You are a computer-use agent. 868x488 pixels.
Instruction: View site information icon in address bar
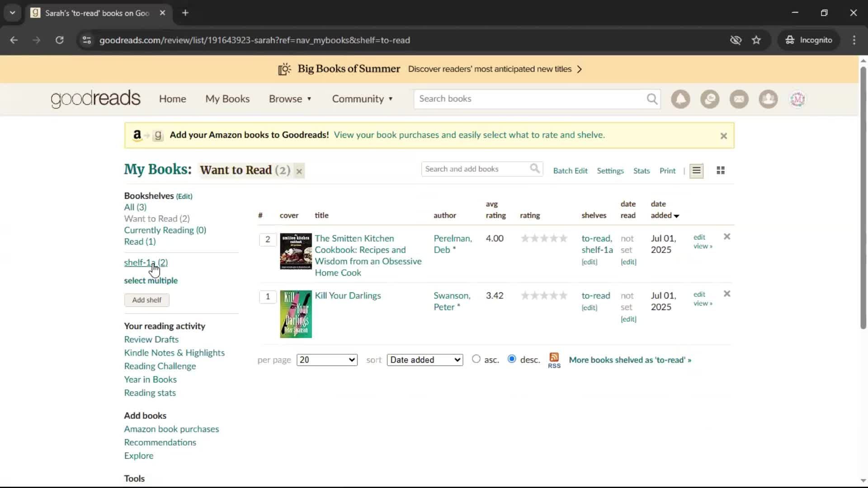click(x=86, y=40)
